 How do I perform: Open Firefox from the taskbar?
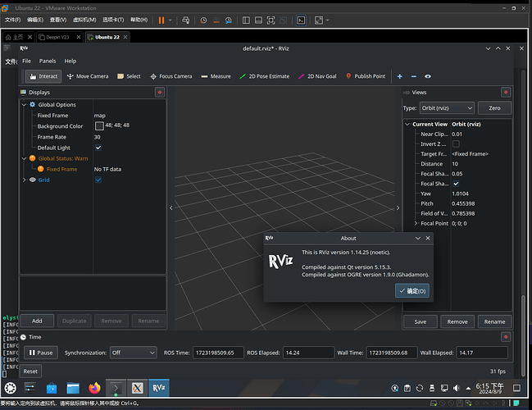coord(94,388)
